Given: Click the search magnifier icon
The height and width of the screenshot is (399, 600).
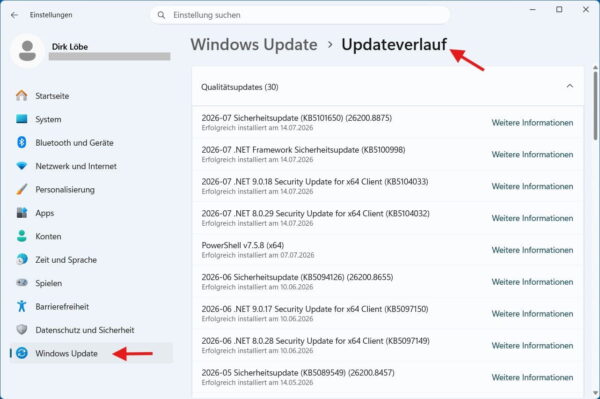Looking at the screenshot, I should point(161,15).
